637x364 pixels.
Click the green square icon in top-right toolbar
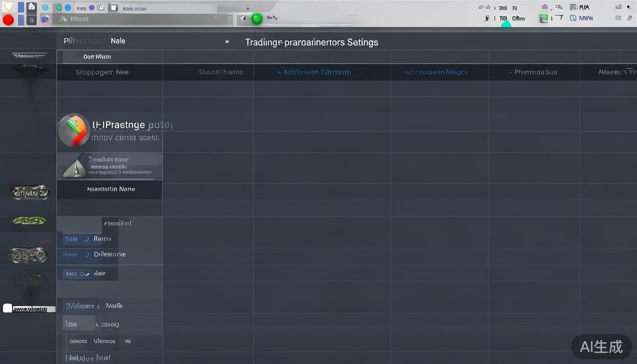(x=544, y=18)
